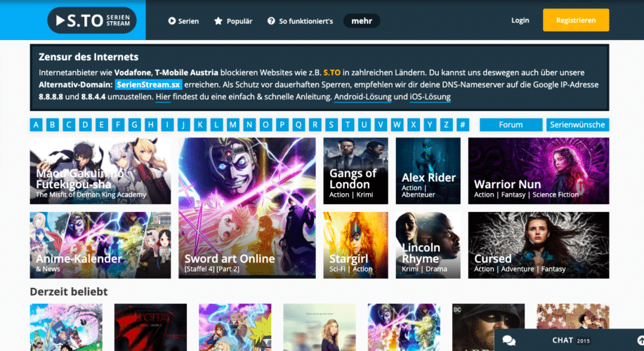Filter series by letter J

pyautogui.click(x=184, y=125)
